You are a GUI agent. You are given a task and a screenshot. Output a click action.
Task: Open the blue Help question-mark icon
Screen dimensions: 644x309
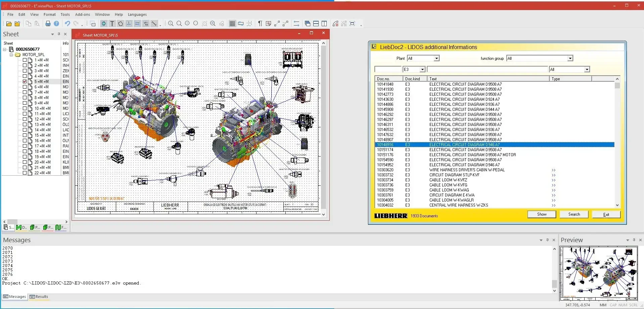56,24
